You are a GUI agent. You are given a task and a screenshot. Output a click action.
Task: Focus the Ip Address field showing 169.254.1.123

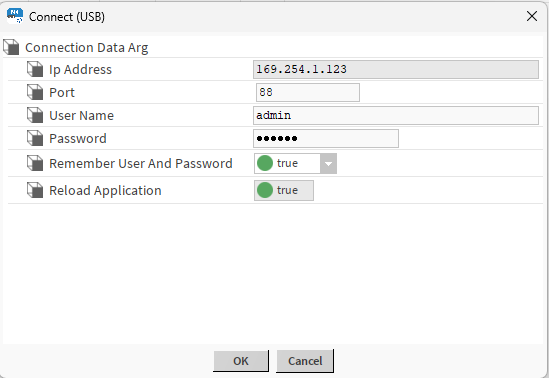[x=396, y=69]
